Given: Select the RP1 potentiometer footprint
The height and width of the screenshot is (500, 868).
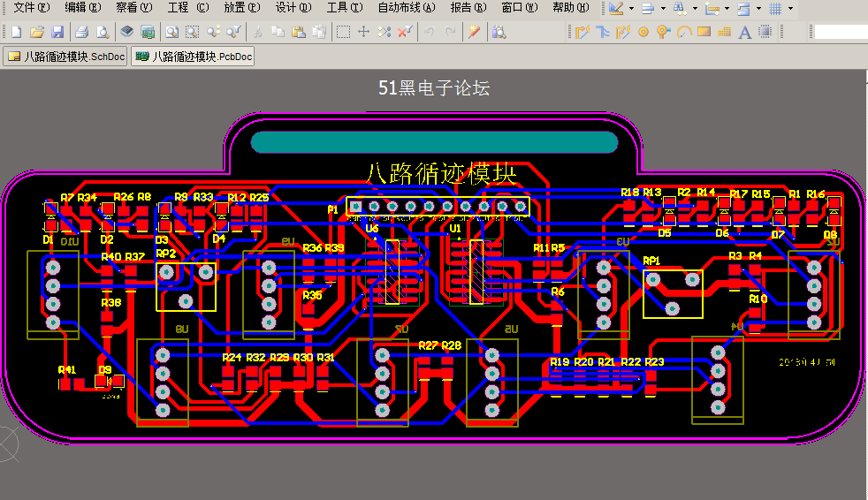Looking at the screenshot, I should (x=673, y=293).
